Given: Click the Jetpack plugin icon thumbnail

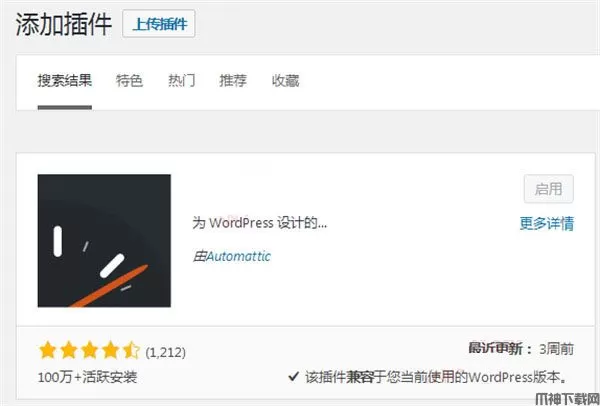Looking at the screenshot, I should [104, 241].
